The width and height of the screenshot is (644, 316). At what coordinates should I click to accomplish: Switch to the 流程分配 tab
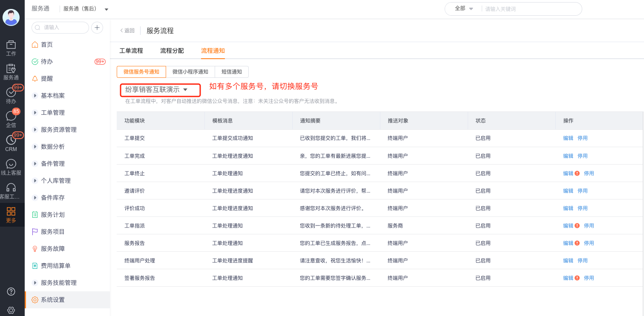[172, 51]
